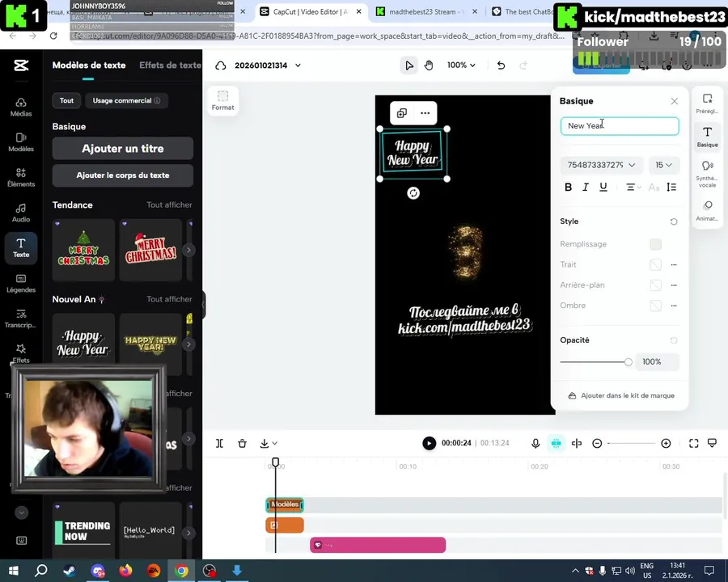
Task: Open the Audio sidebar panel
Action: 21,213
